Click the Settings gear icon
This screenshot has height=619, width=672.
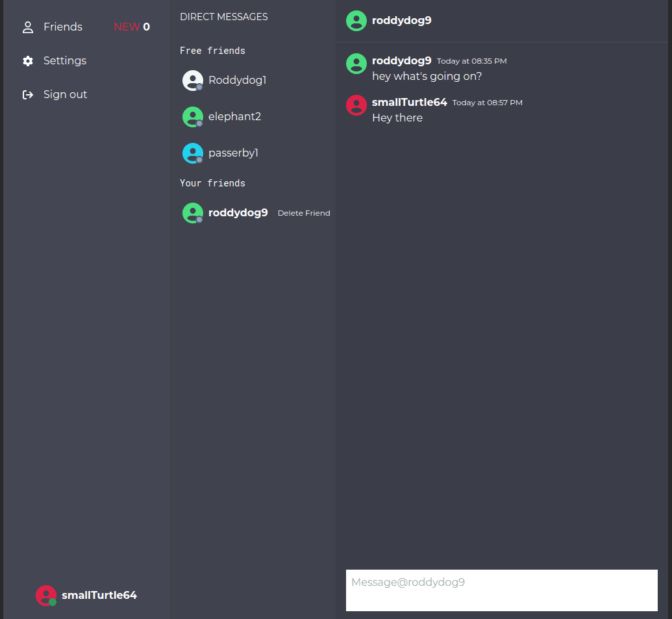(x=28, y=61)
